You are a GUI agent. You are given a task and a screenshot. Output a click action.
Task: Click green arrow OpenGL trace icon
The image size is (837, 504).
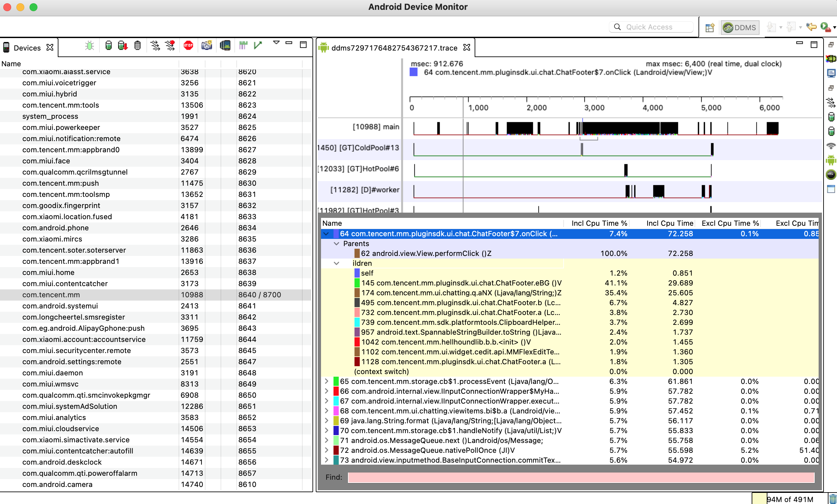tap(258, 46)
